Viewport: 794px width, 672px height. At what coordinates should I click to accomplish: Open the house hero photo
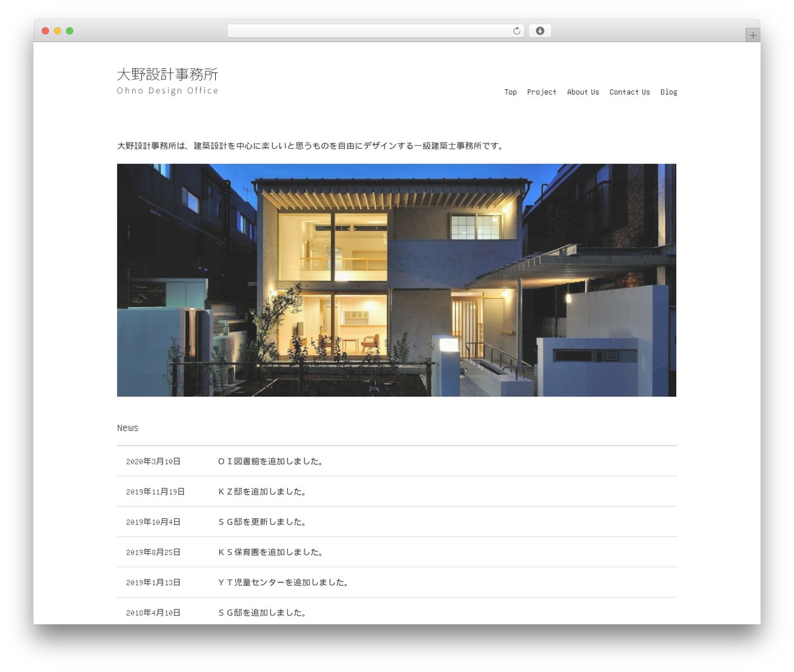[x=396, y=280]
